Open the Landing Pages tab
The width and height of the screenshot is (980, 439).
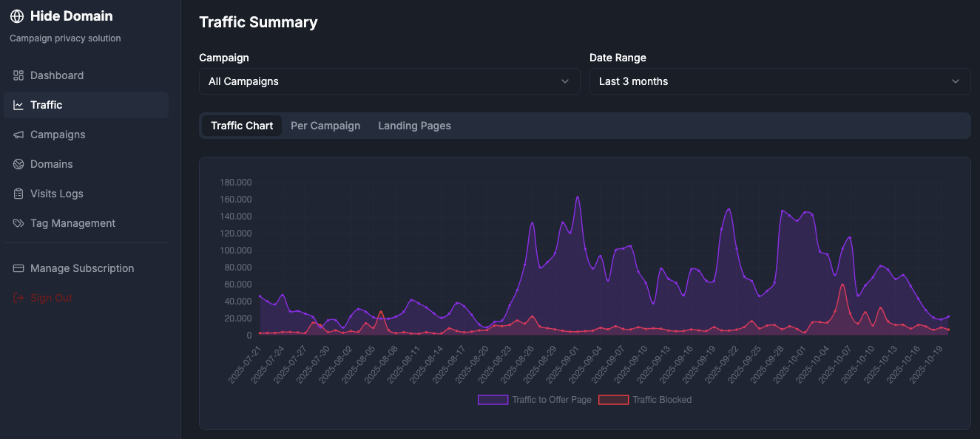[x=414, y=126]
